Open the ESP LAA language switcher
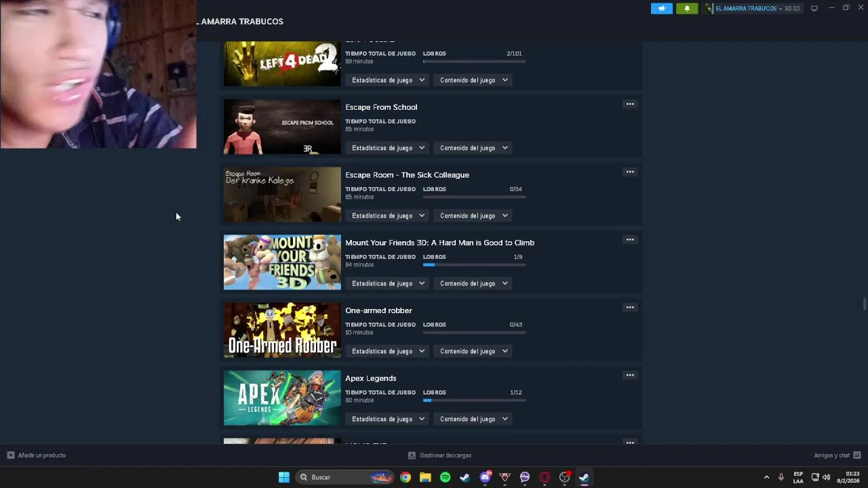This screenshot has height=488, width=868. pos(798,477)
